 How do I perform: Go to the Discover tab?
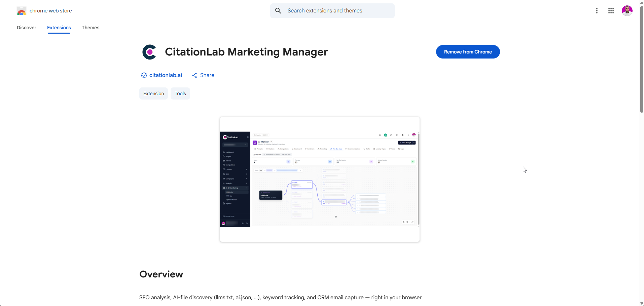[x=27, y=28]
